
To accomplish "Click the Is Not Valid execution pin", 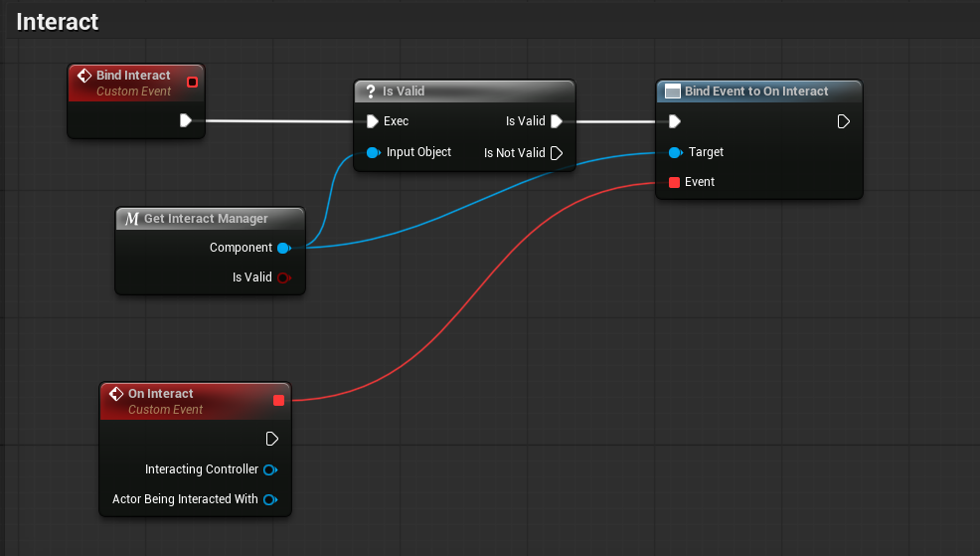I will coord(557,153).
